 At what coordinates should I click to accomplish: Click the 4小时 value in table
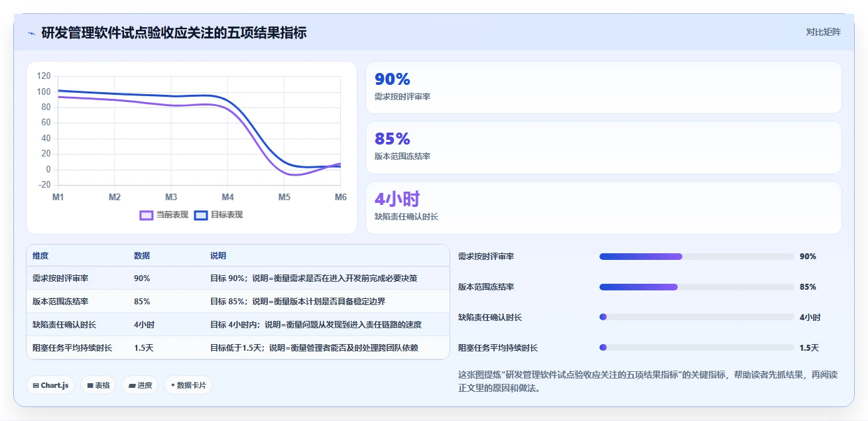[144, 325]
